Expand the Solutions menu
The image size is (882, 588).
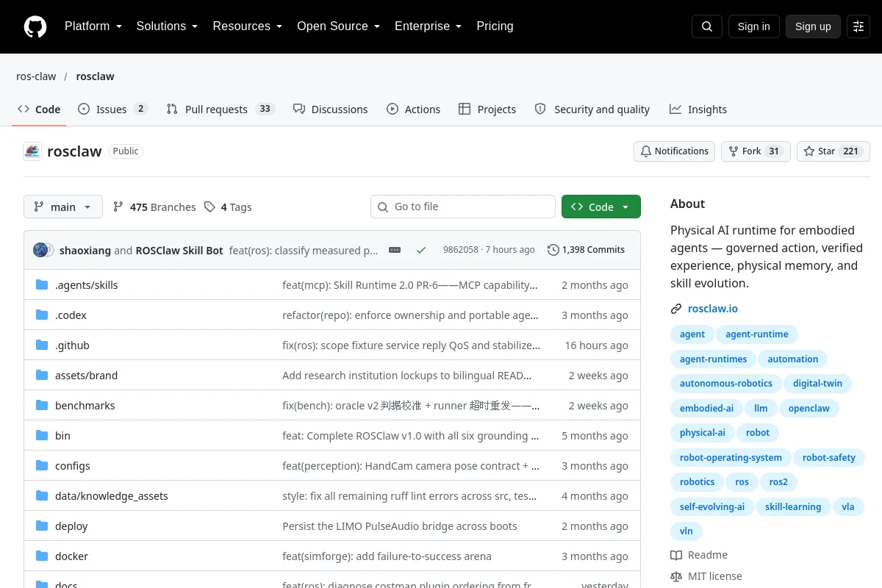168,26
